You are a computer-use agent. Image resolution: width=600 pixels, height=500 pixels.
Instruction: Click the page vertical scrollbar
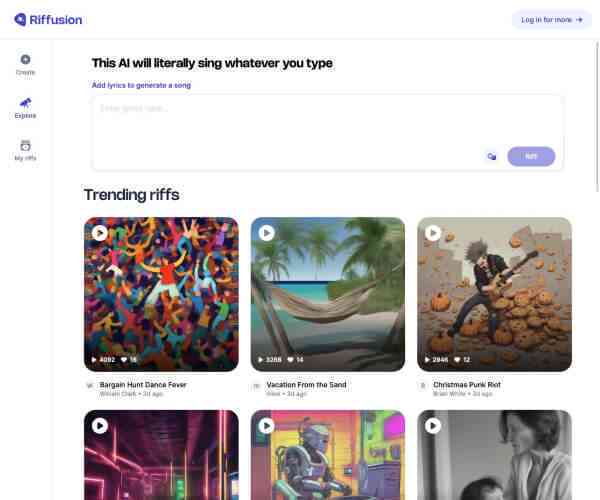point(597,116)
